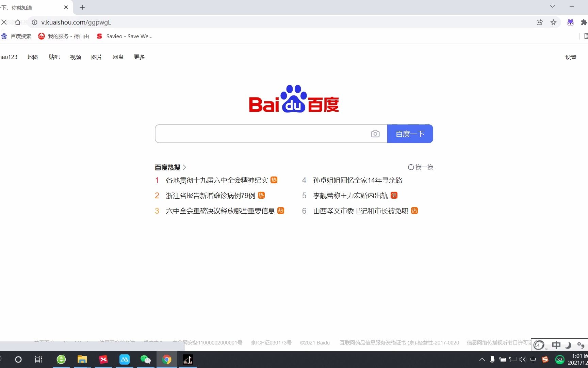View site information icon beside the URL
This screenshot has width=588, height=368.
[34, 22]
